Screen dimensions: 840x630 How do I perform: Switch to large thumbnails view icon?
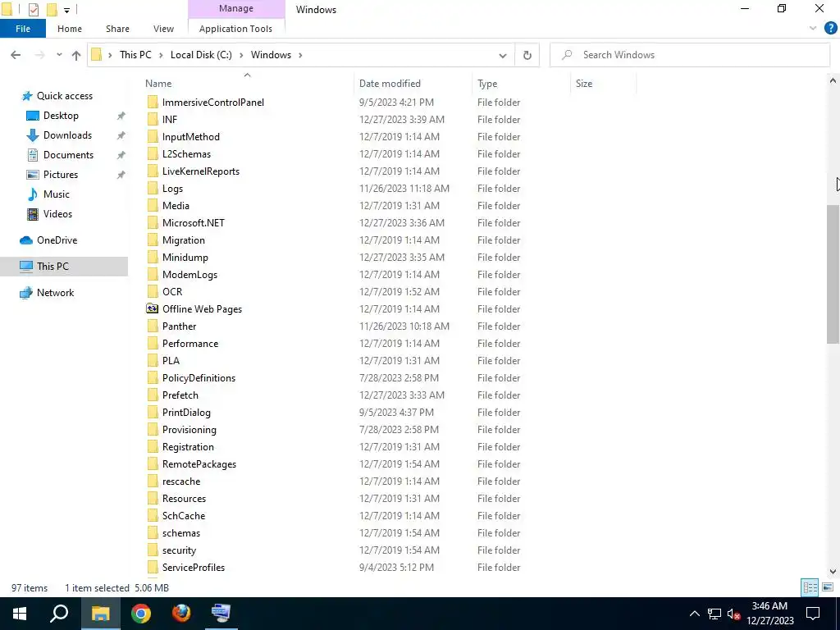(x=828, y=587)
